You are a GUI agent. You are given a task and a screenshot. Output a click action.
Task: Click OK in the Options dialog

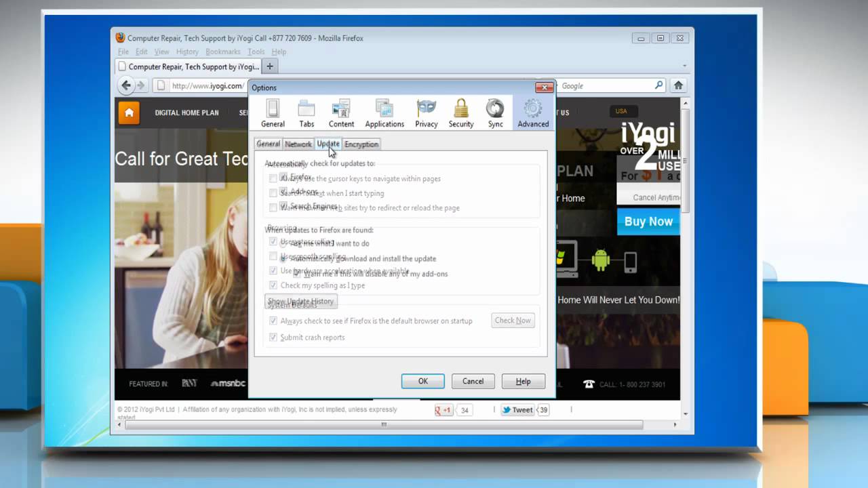422,381
